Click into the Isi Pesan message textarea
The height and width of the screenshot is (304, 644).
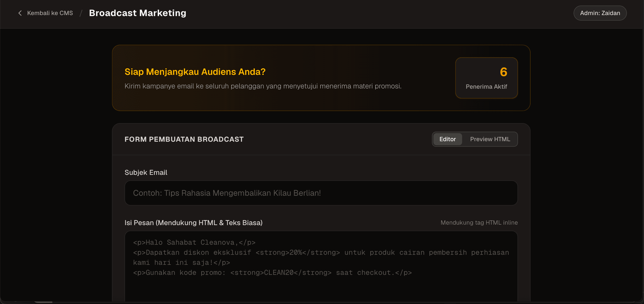[321, 266]
